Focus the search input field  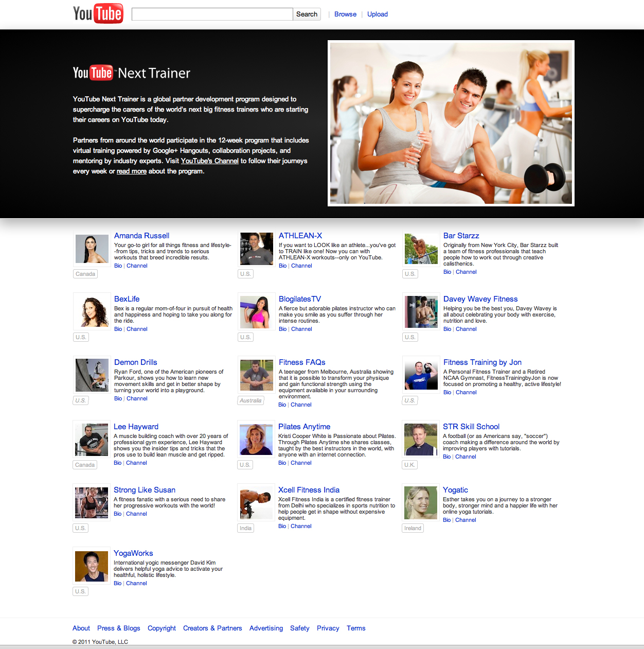click(212, 14)
